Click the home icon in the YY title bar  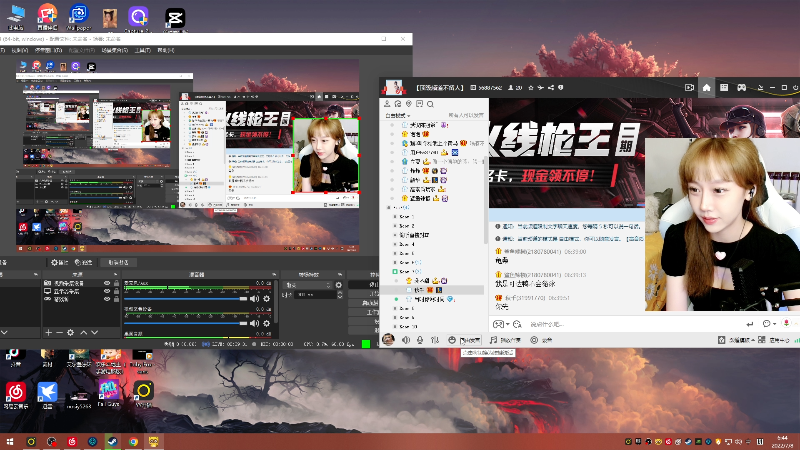tap(706, 87)
